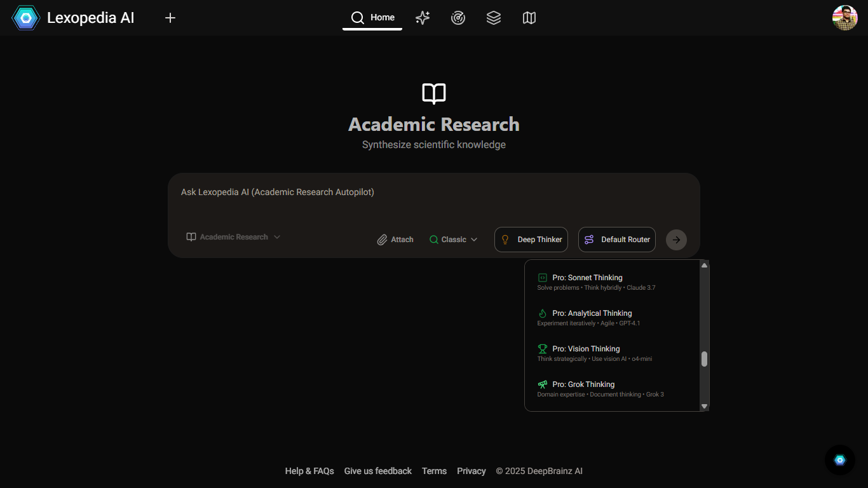This screenshot has width=868, height=488.
Task: Submit the query with arrow button
Action: [x=677, y=240]
